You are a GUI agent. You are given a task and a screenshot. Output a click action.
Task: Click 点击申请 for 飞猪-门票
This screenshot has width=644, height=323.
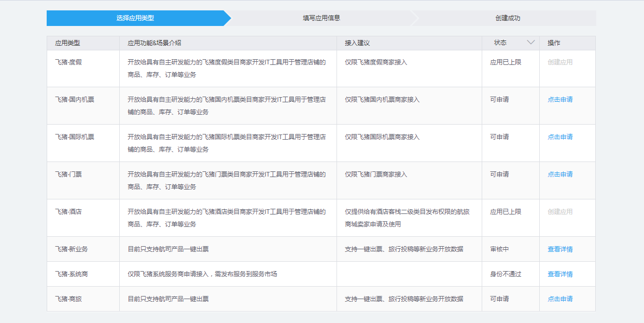click(560, 174)
